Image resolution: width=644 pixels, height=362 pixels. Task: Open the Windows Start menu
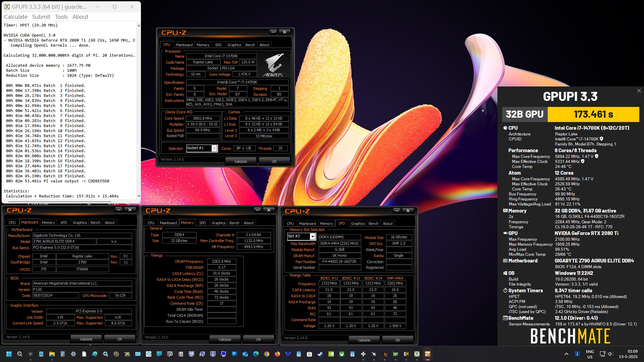tap(9, 354)
